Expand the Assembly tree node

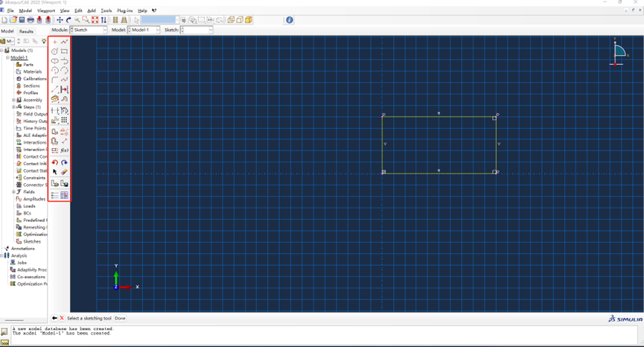pyautogui.click(x=13, y=100)
